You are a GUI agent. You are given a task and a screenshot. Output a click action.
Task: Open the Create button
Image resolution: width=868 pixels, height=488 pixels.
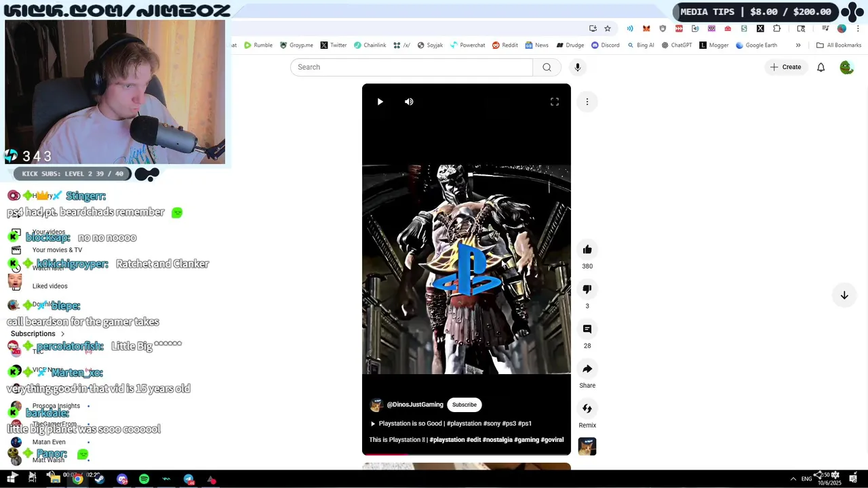click(x=785, y=67)
